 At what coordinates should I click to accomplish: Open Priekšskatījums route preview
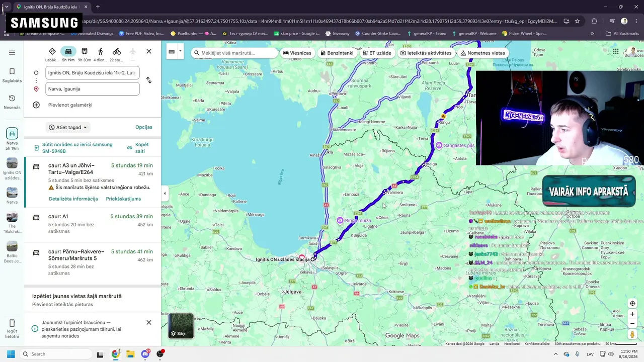pos(123,199)
